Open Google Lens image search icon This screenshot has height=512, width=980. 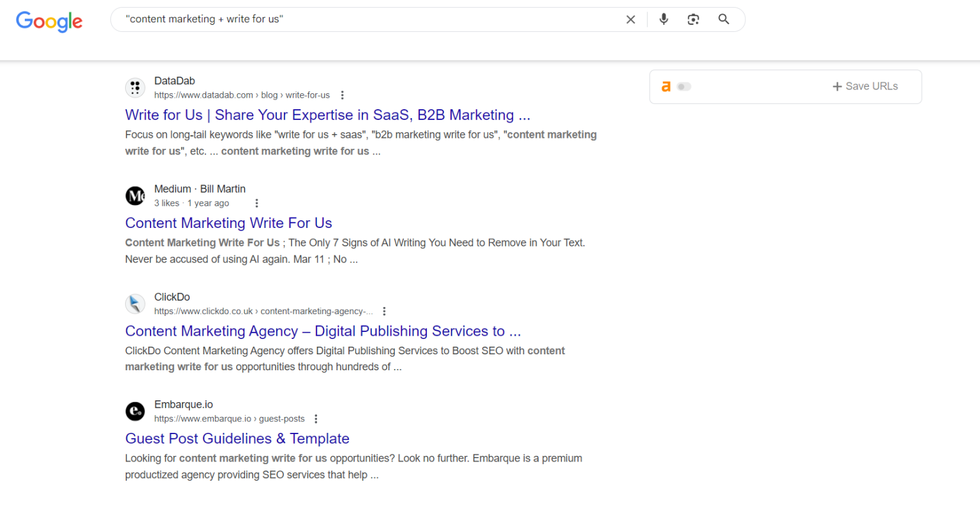tap(693, 19)
